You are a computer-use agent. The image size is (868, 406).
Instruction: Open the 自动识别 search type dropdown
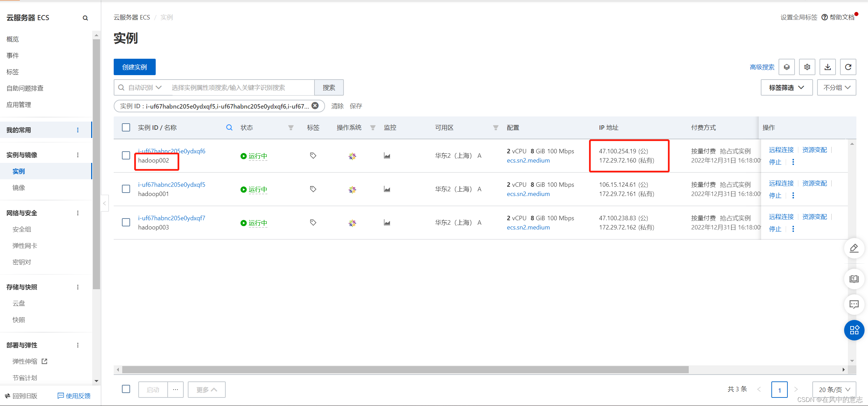[145, 87]
